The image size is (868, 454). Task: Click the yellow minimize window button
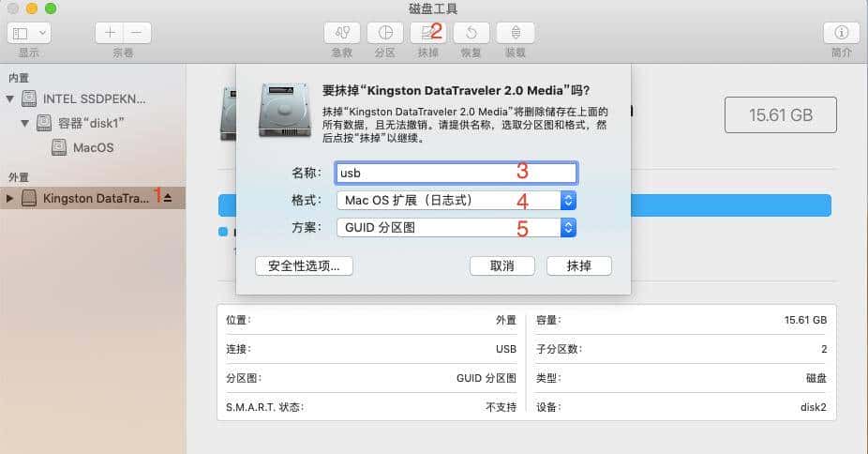click(32, 8)
